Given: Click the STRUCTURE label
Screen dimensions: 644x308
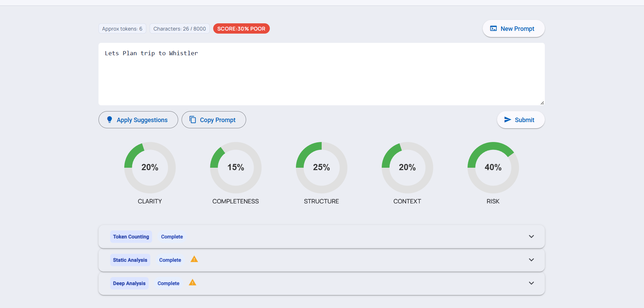Looking at the screenshot, I should tap(321, 201).
